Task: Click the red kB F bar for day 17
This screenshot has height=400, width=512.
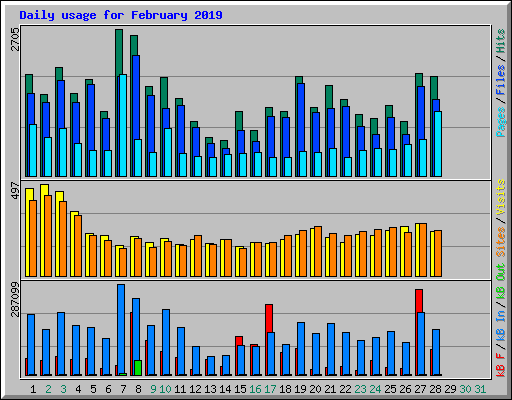Action: coord(269,318)
